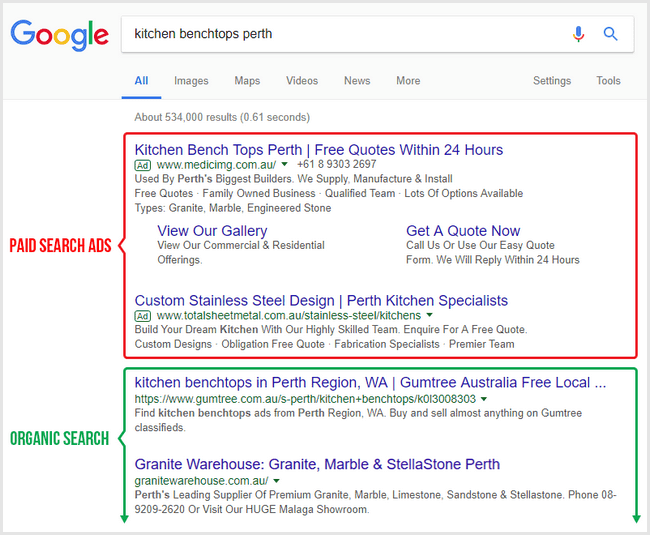Click the magnifying glass search button
This screenshot has width=650, height=535.
tap(610, 34)
